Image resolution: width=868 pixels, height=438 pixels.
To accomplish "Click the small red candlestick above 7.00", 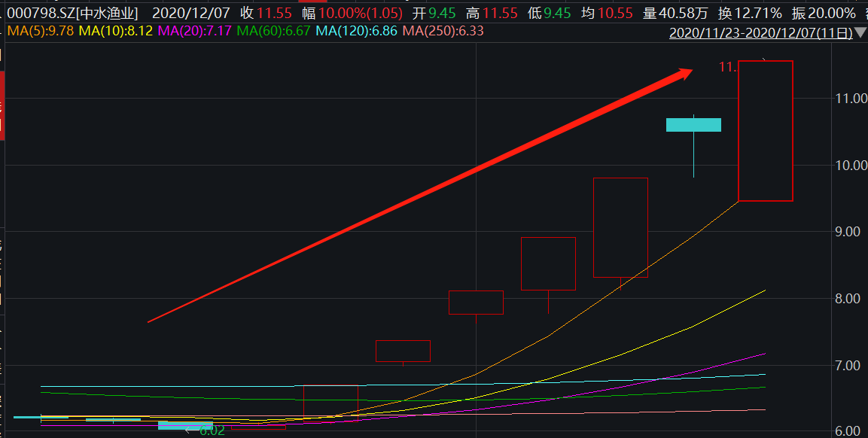I will 403,351.
